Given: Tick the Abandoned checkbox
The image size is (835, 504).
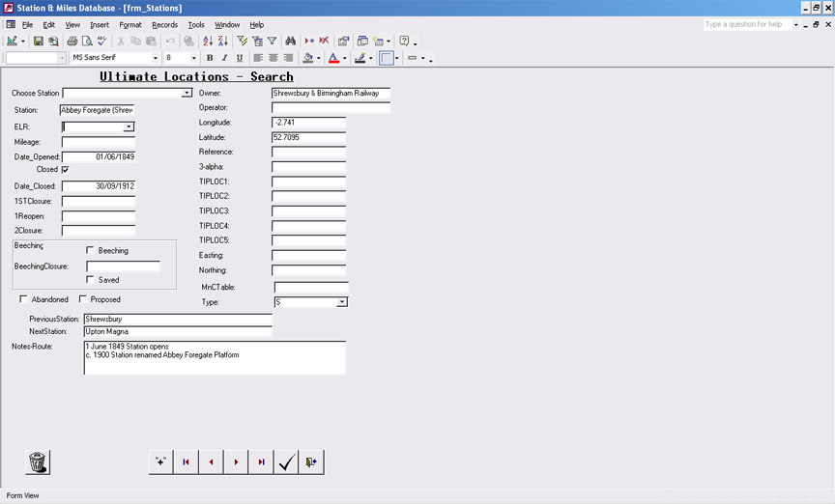Looking at the screenshot, I should (23, 299).
